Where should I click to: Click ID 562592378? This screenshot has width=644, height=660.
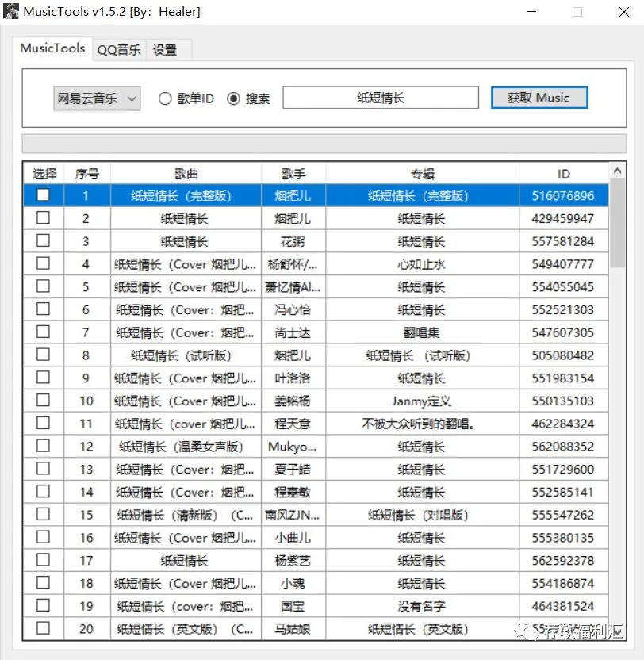tap(563, 561)
